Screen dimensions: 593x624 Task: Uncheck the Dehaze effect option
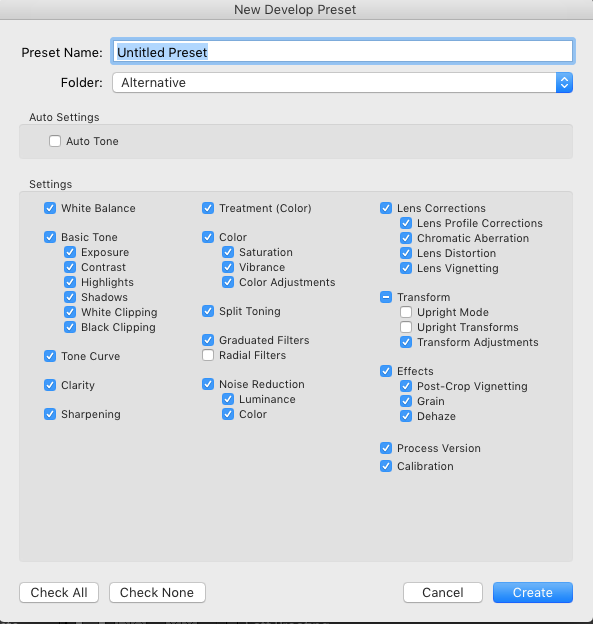[406, 416]
